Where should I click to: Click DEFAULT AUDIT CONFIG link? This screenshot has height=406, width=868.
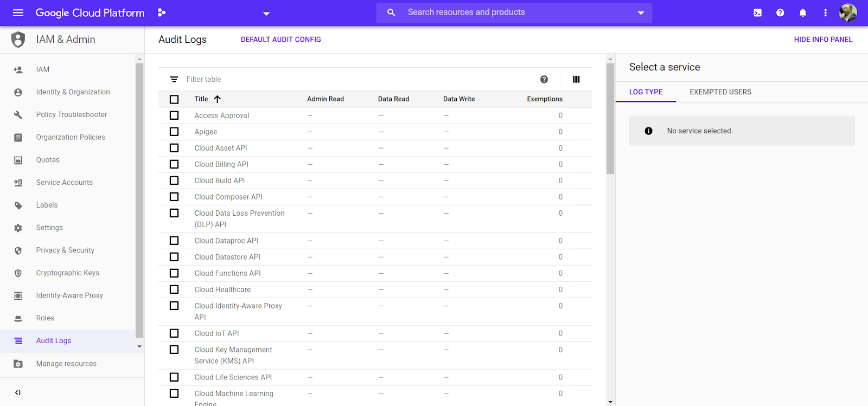(281, 40)
